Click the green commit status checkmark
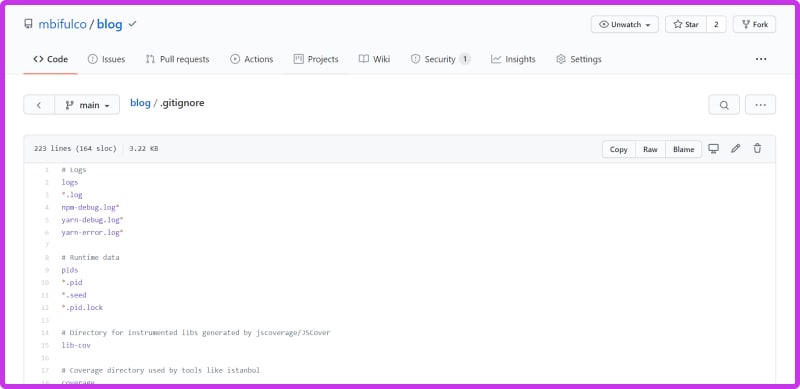 (x=133, y=24)
